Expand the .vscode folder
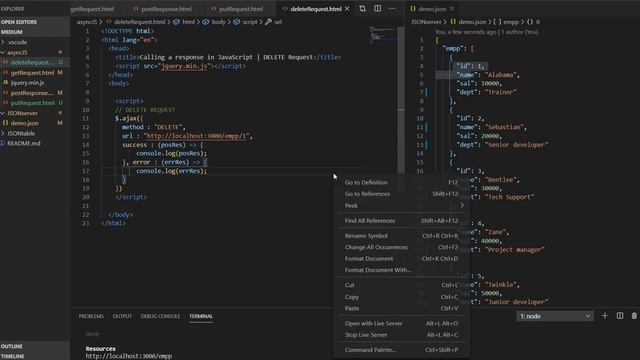The width and height of the screenshot is (640, 360). coord(16,42)
